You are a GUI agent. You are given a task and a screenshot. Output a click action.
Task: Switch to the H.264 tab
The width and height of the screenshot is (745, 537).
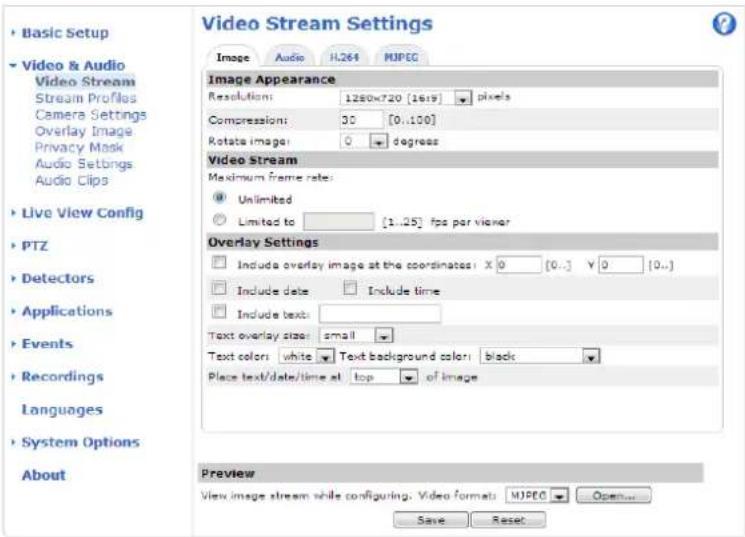click(x=344, y=58)
